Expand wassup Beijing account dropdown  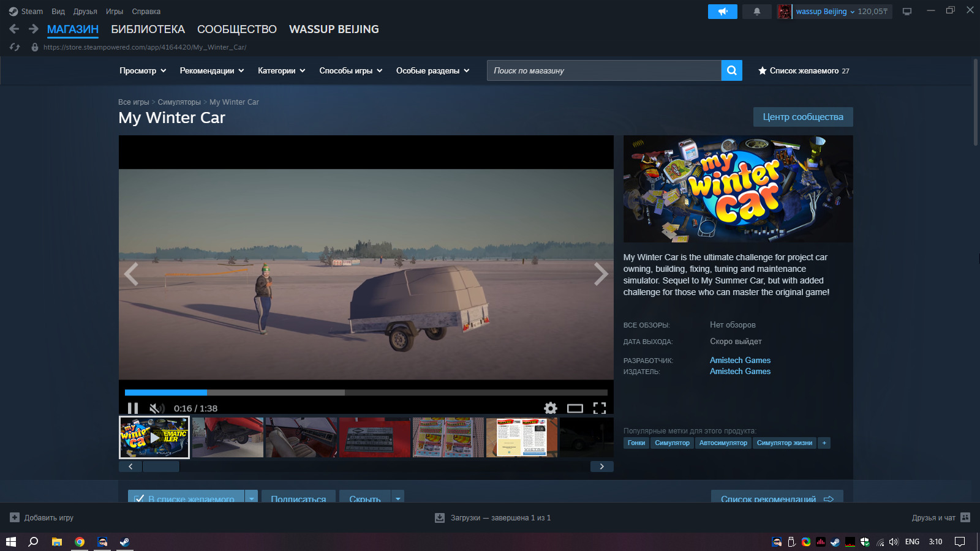coord(825,12)
